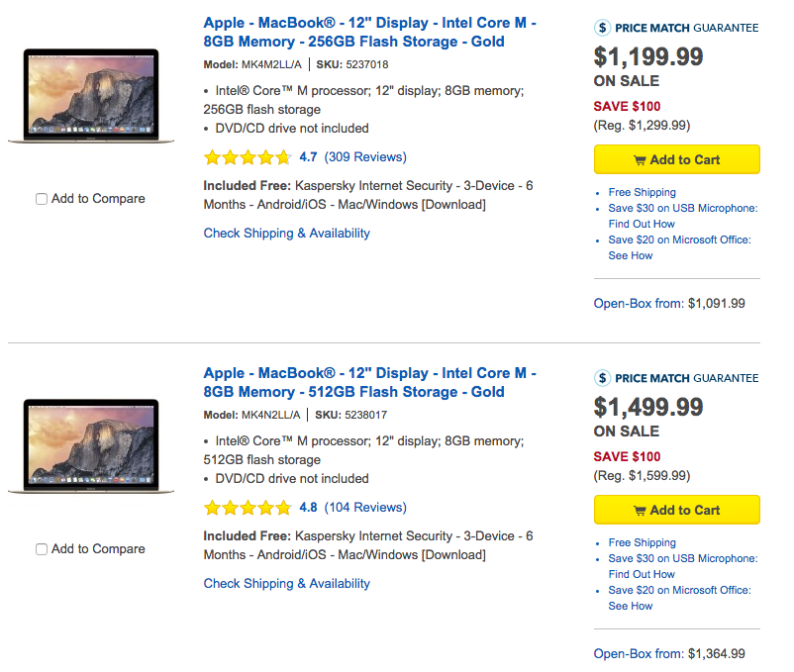Check Shipping & Availability for 256GB model

(286, 233)
